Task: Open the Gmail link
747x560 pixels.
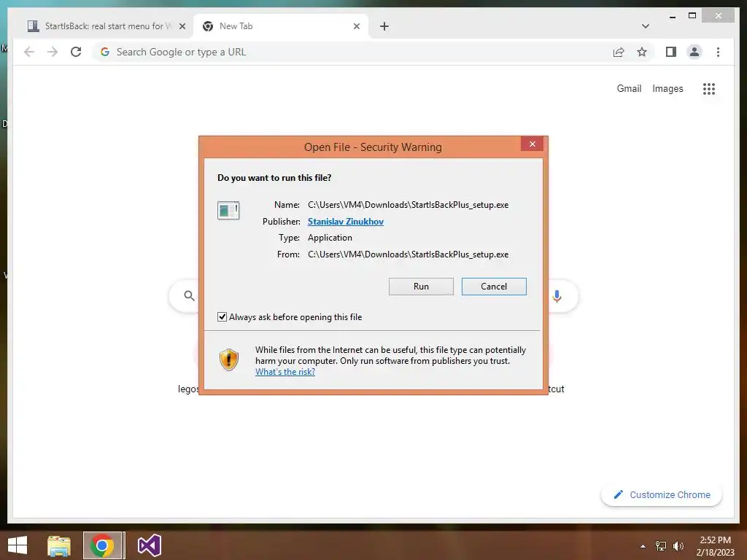Action: click(x=629, y=88)
